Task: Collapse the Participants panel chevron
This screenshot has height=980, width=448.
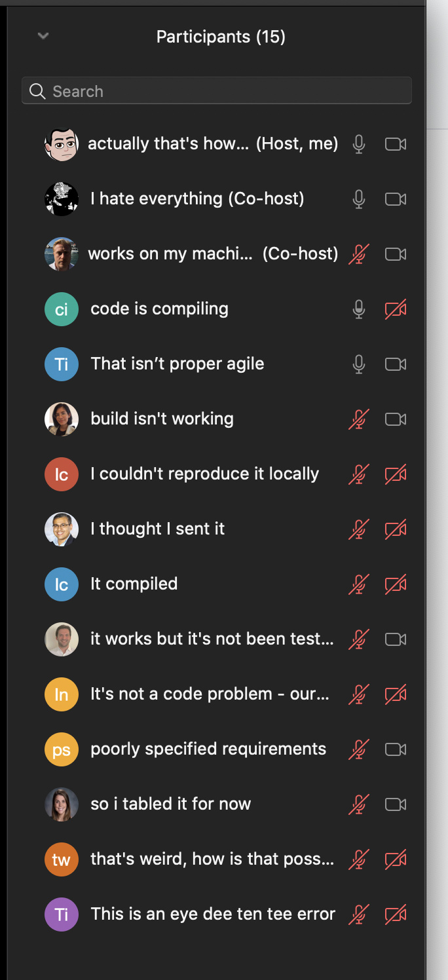Action: [43, 36]
